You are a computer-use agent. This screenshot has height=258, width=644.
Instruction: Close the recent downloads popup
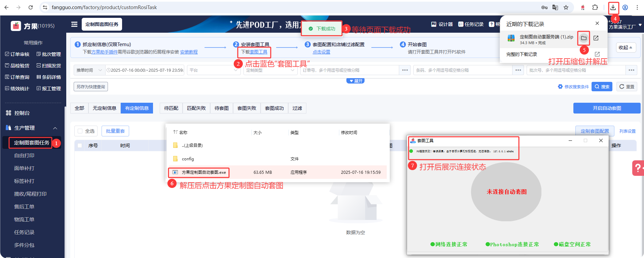[597, 23]
